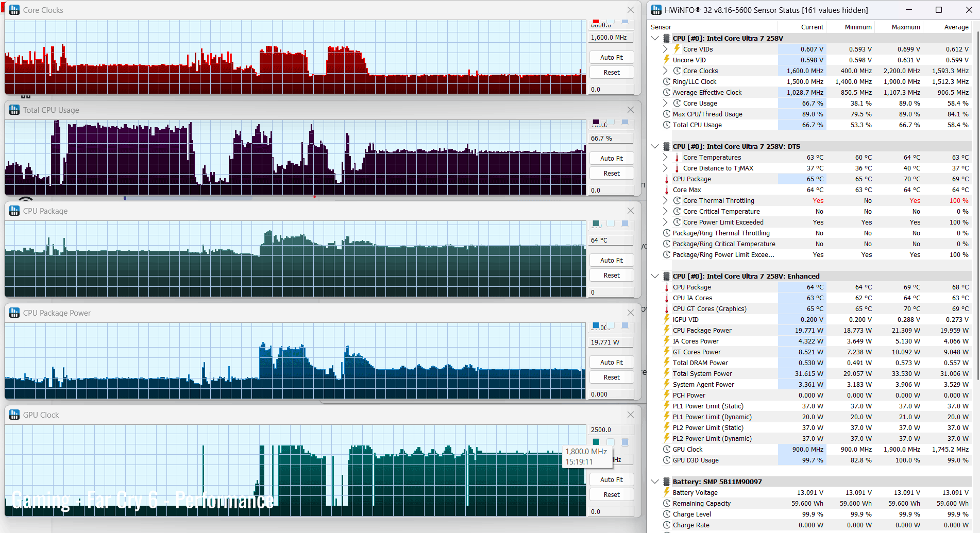This screenshot has height=533, width=980.
Task: Click the HWiNFO icon in GPU Clock window title
Action: tap(14, 415)
